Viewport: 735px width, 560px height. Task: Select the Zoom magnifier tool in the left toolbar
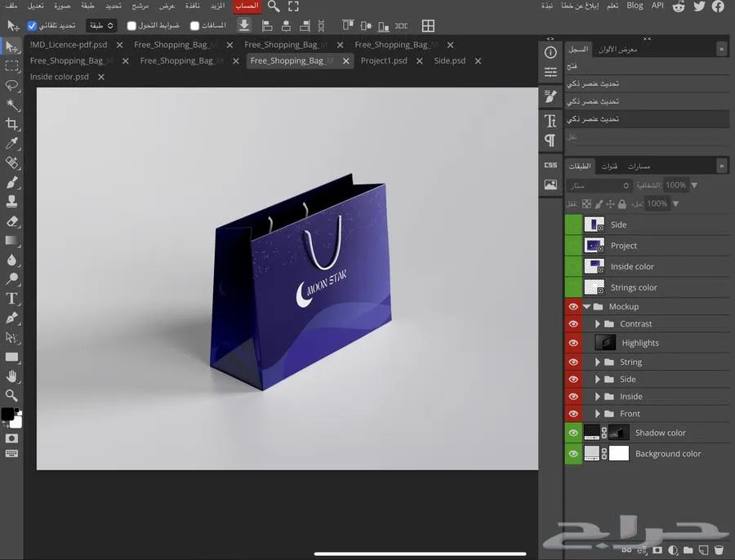tap(11, 396)
